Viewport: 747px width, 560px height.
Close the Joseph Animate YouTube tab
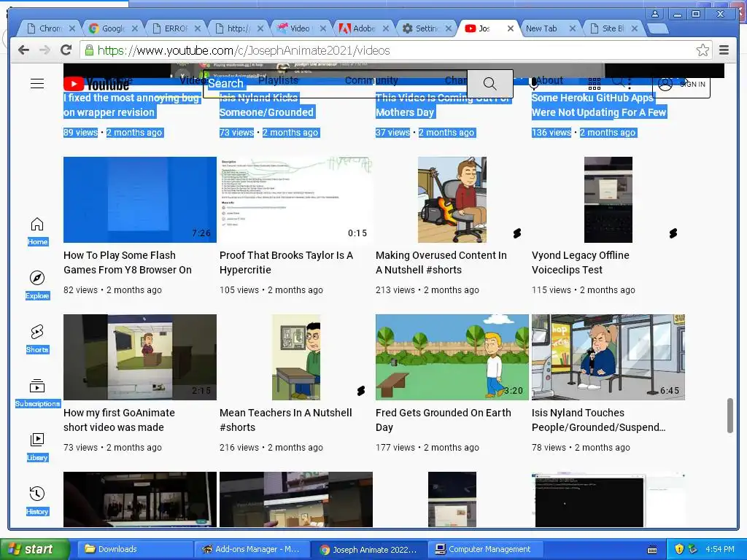tap(510, 28)
